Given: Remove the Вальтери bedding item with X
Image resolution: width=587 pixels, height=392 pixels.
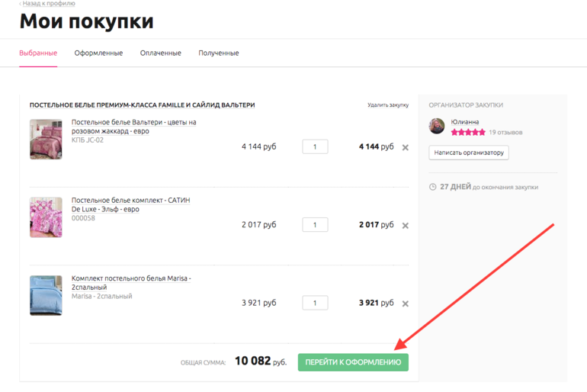Looking at the screenshot, I should (x=405, y=147).
